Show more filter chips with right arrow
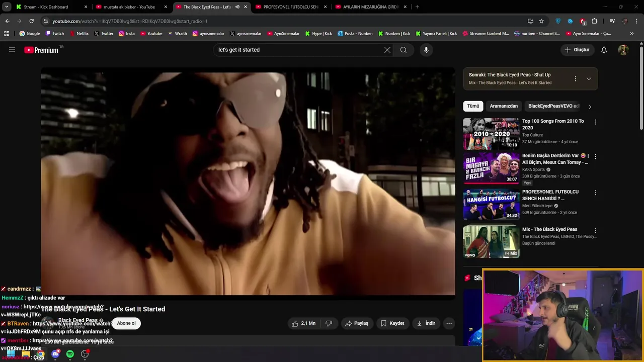 pos(590,107)
